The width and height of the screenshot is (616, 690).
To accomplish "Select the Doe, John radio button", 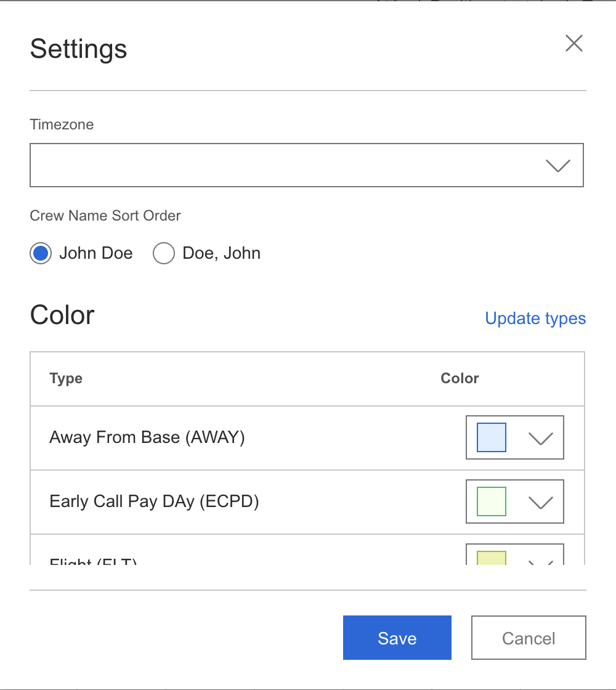I will click(x=163, y=253).
